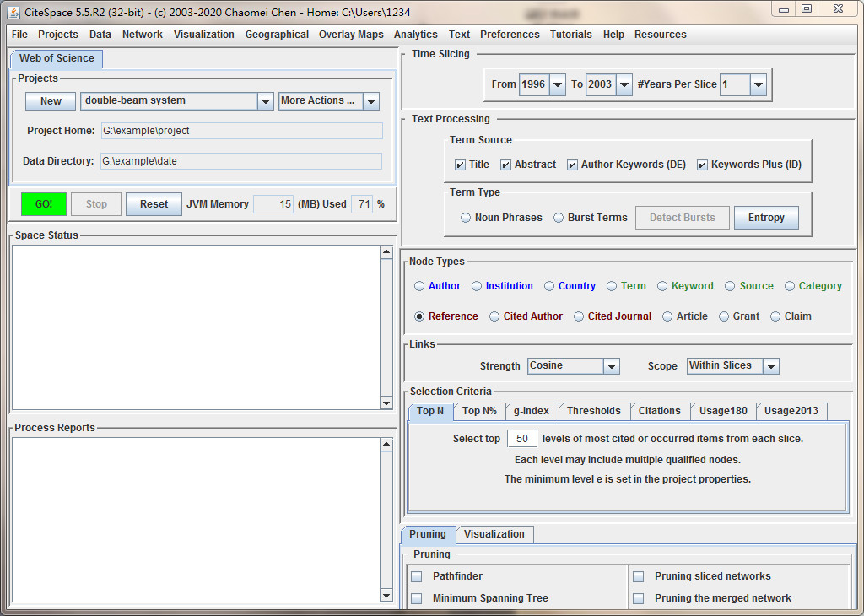This screenshot has height=616, width=864.
Task: Select the Noun Phrases radio button
Action: 466,218
